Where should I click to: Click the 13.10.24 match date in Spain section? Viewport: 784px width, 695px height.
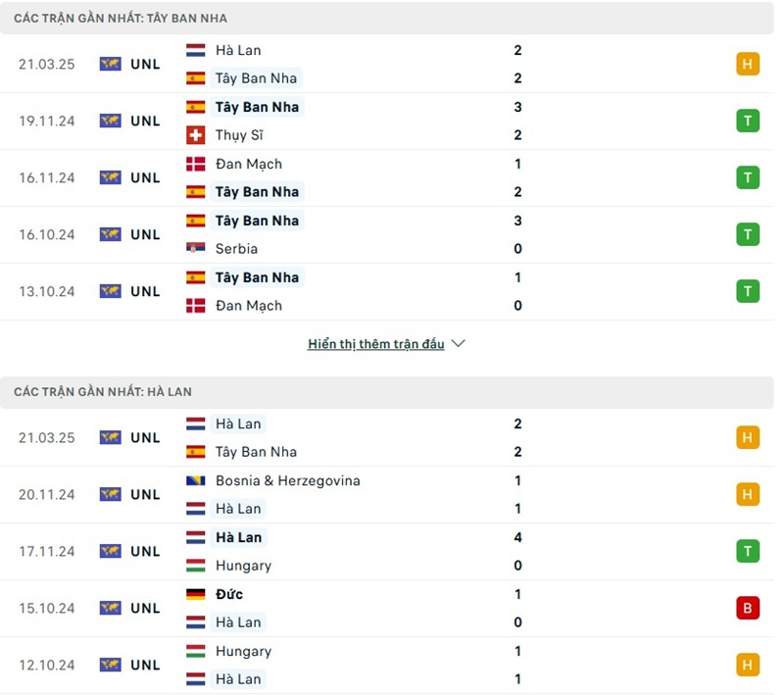[x=46, y=291]
